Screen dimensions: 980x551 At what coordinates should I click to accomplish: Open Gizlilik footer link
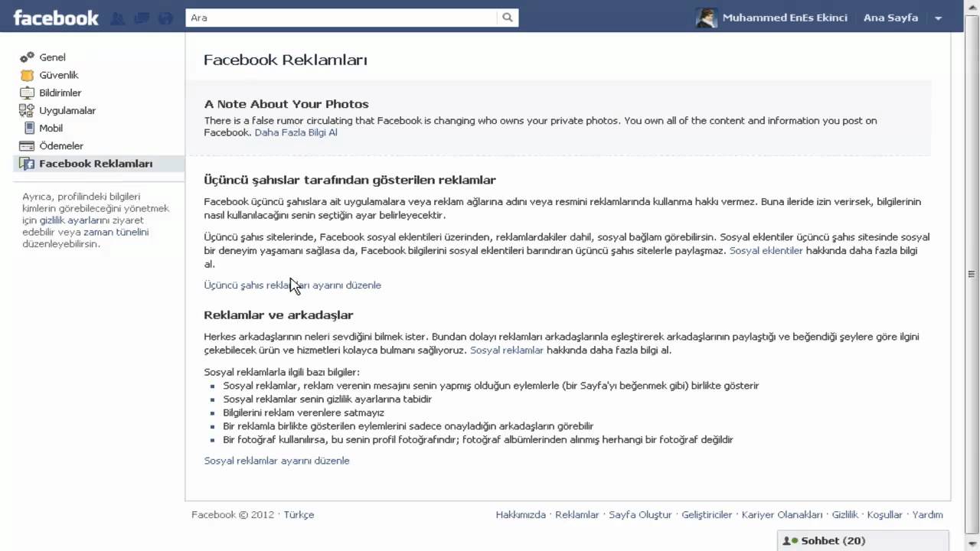click(x=845, y=515)
